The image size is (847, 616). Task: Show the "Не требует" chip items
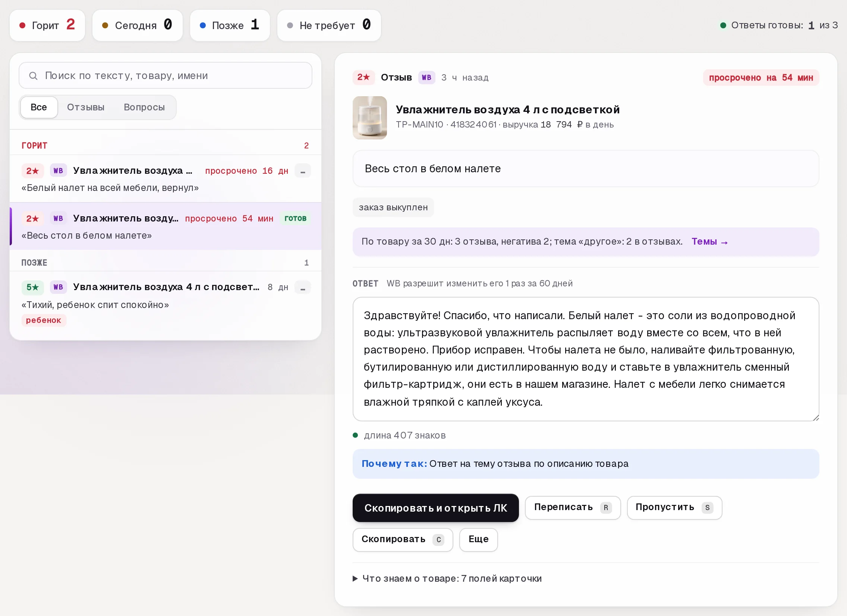329,25
